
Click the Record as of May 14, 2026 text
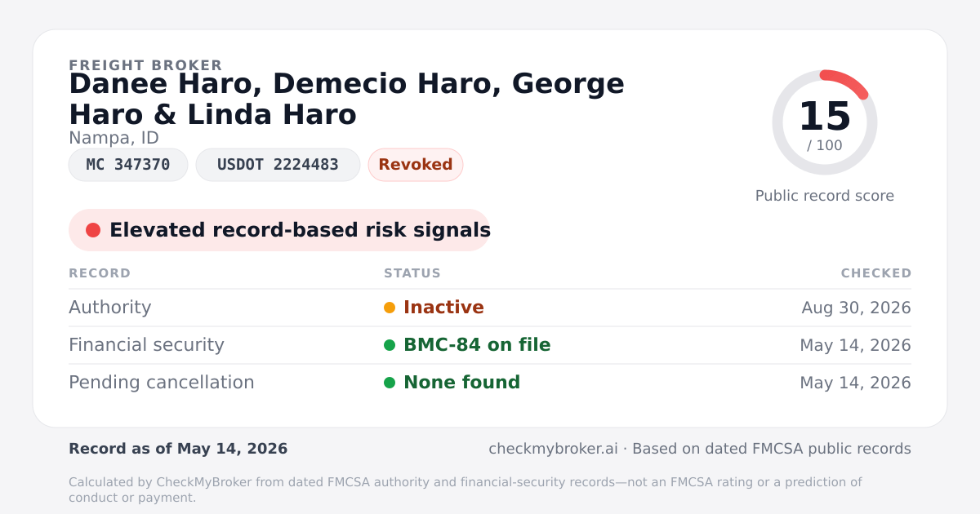[x=178, y=449]
